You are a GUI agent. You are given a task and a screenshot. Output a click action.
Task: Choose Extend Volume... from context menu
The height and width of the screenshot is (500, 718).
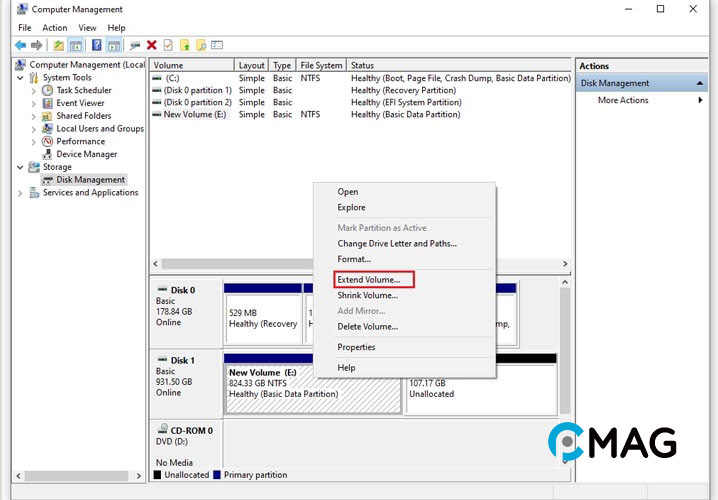pyautogui.click(x=368, y=280)
